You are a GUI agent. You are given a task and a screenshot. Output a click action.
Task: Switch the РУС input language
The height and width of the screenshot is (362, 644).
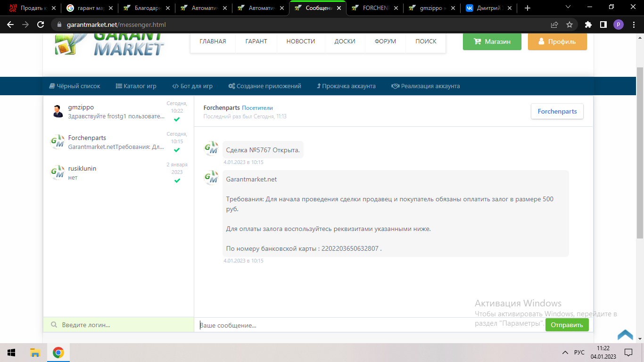point(579,353)
